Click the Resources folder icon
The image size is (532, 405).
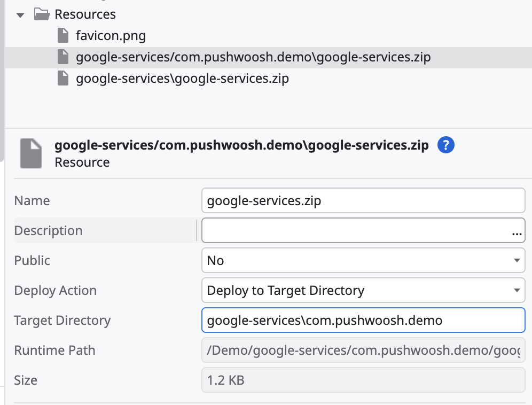[42, 14]
